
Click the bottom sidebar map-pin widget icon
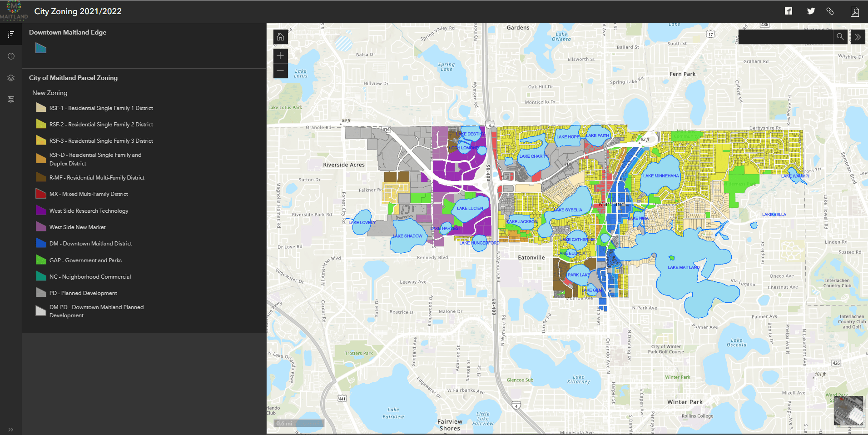tap(10, 100)
